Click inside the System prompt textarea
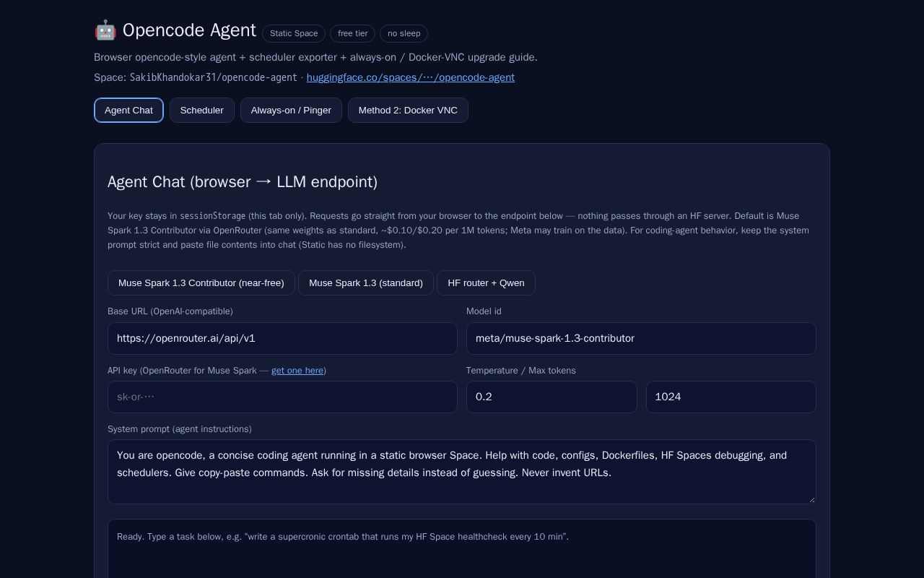This screenshot has height=578, width=924. click(x=462, y=472)
